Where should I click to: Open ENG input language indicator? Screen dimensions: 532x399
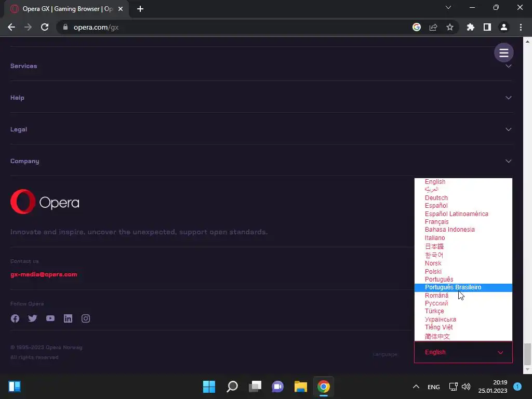tap(434, 387)
